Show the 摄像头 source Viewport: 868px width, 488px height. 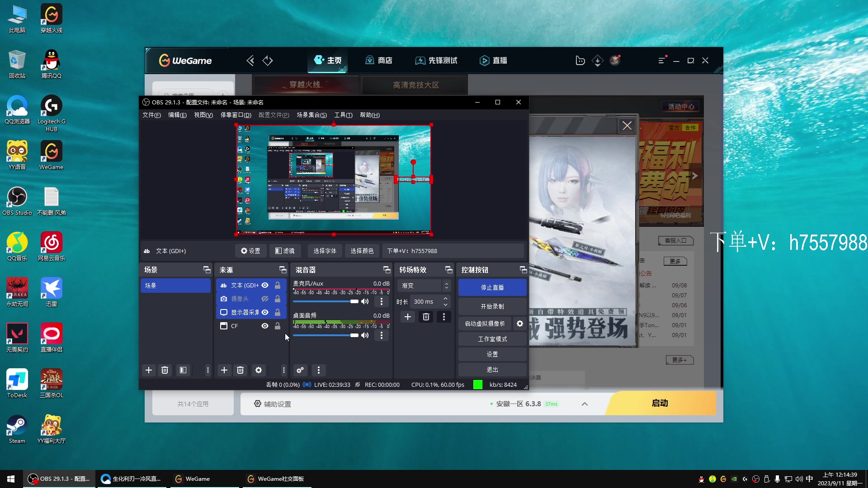point(265,299)
